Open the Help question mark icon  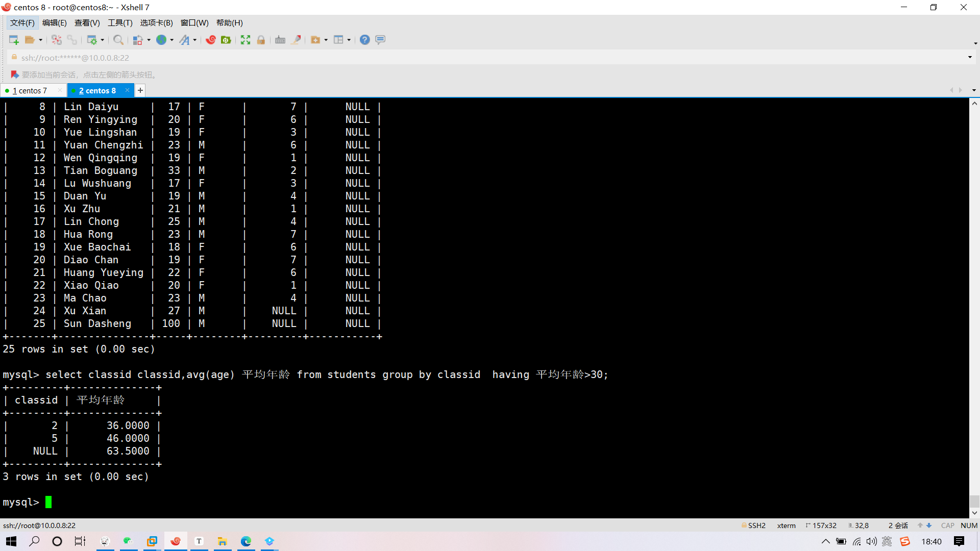tap(364, 40)
